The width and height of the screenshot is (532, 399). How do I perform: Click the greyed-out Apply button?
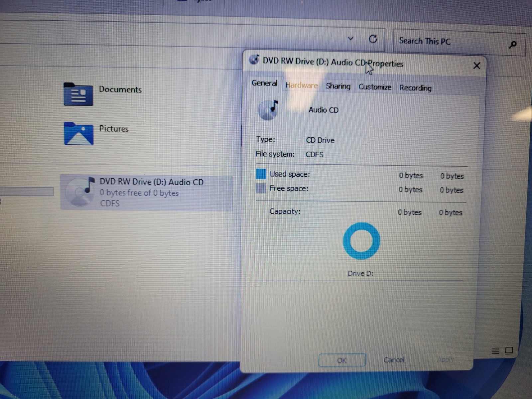[446, 359]
